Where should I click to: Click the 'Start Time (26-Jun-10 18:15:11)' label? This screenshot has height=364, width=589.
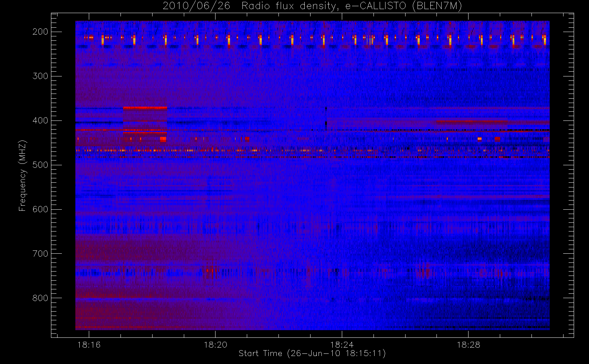[312, 353]
